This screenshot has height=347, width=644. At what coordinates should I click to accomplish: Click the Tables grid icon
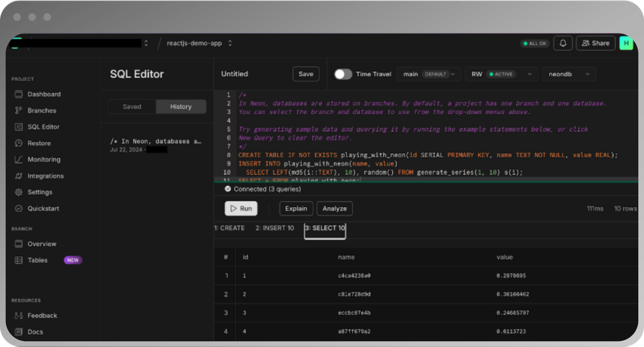pos(18,260)
